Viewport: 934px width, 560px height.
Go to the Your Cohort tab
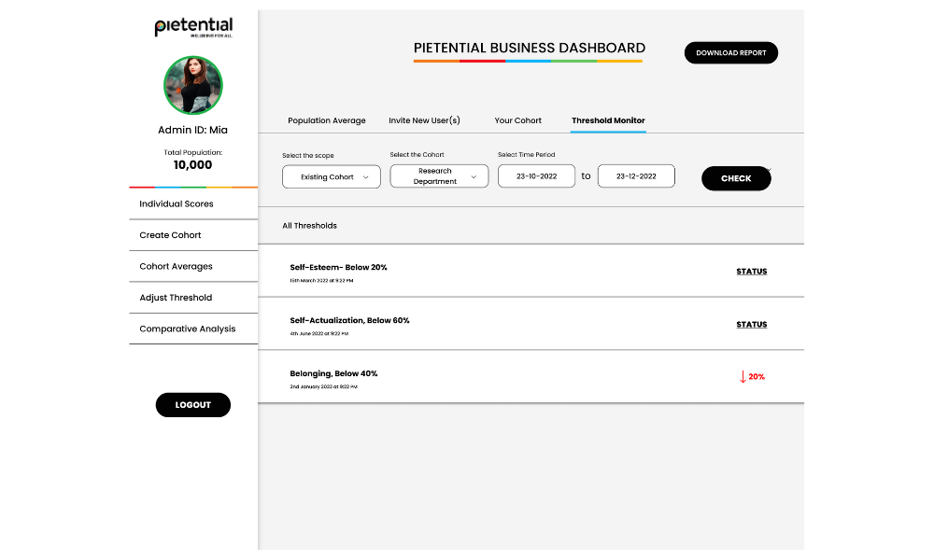click(517, 120)
